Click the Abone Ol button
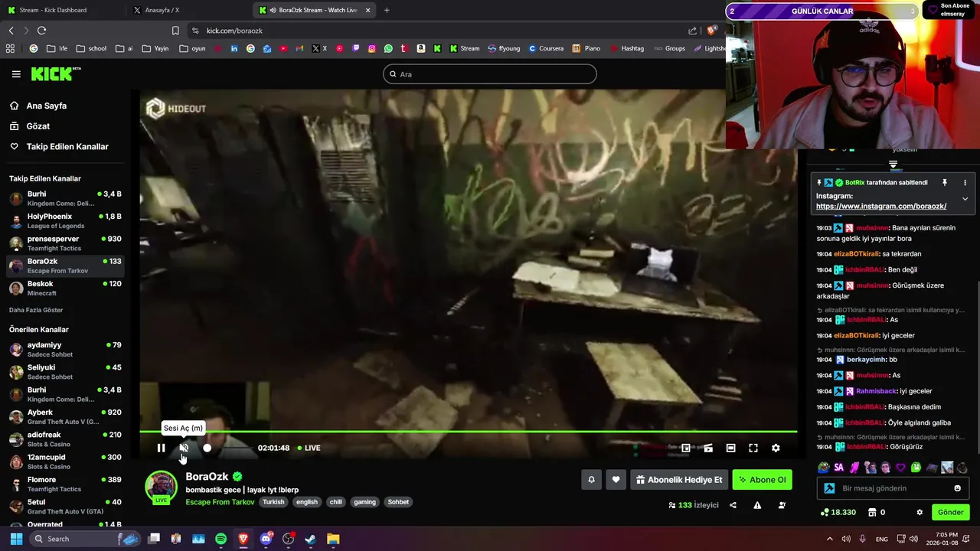Image resolution: width=980 pixels, height=551 pixels. (x=762, y=480)
